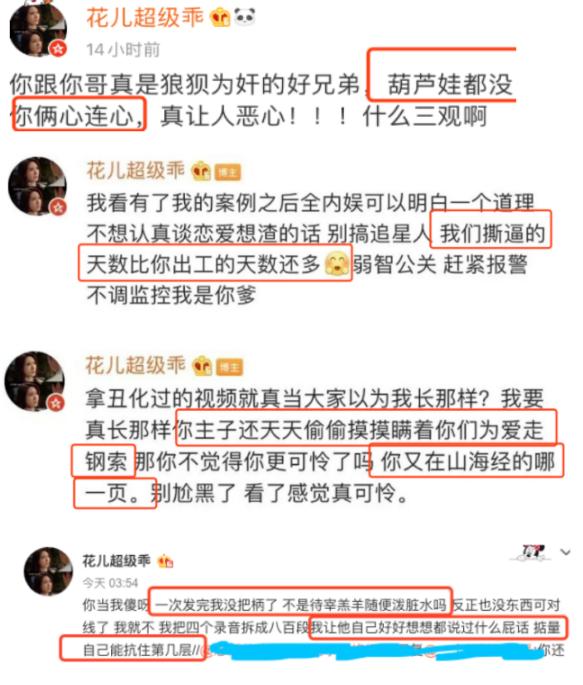Click the small sticker image beside the bottom chevron
The image size is (583, 685).
[531, 552]
